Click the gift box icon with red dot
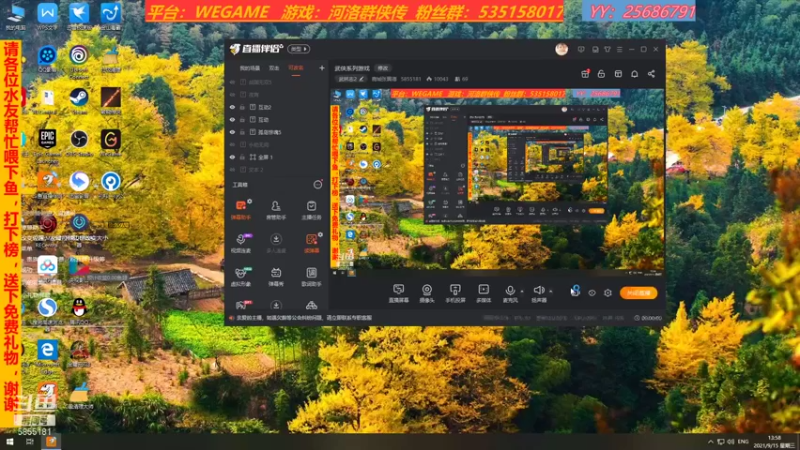 (x=585, y=74)
